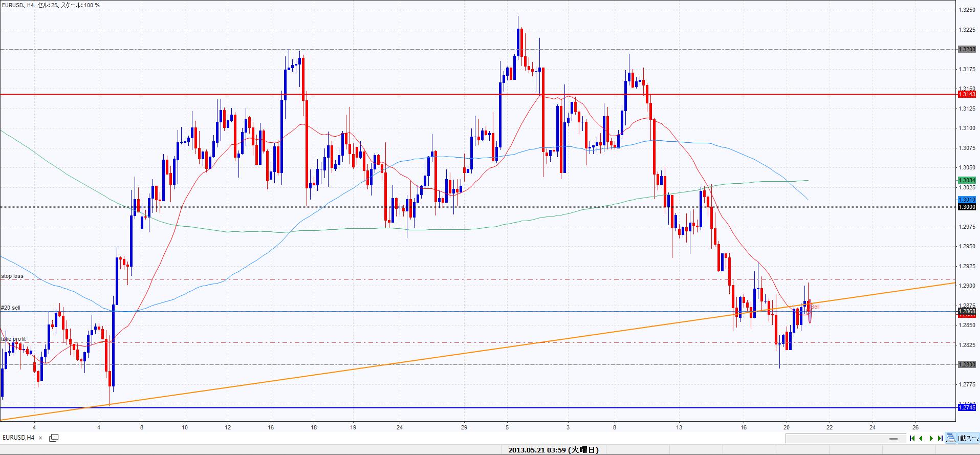Click the new chart window icon by the tab

coord(54,438)
